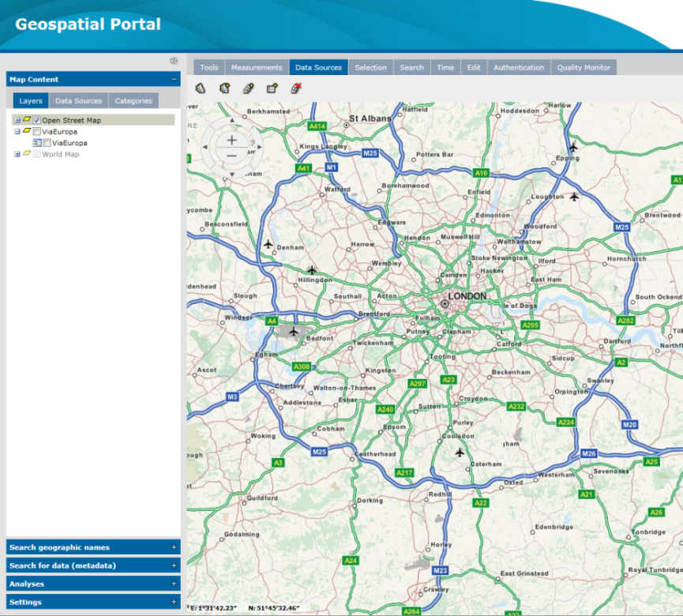Image resolution: width=683 pixels, height=616 pixels.
Task: Expand the World Map tree node
Action: 17,155
